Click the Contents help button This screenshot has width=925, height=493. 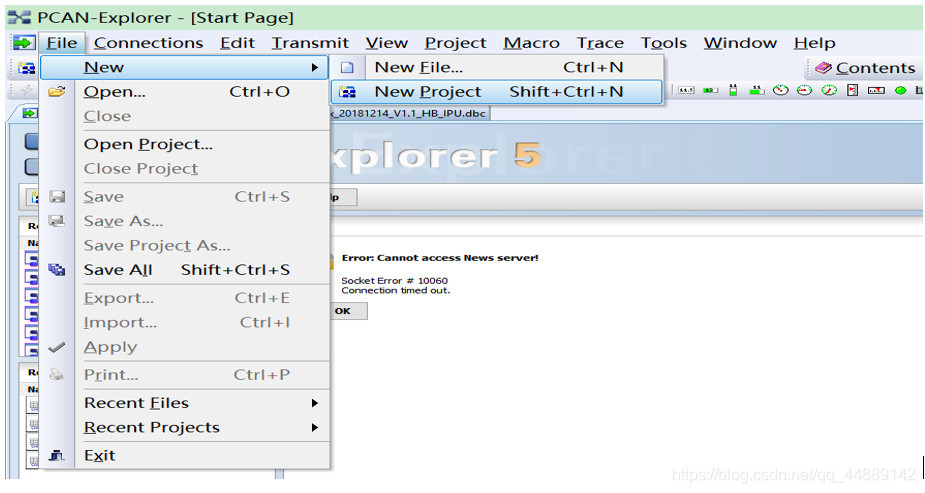864,68
